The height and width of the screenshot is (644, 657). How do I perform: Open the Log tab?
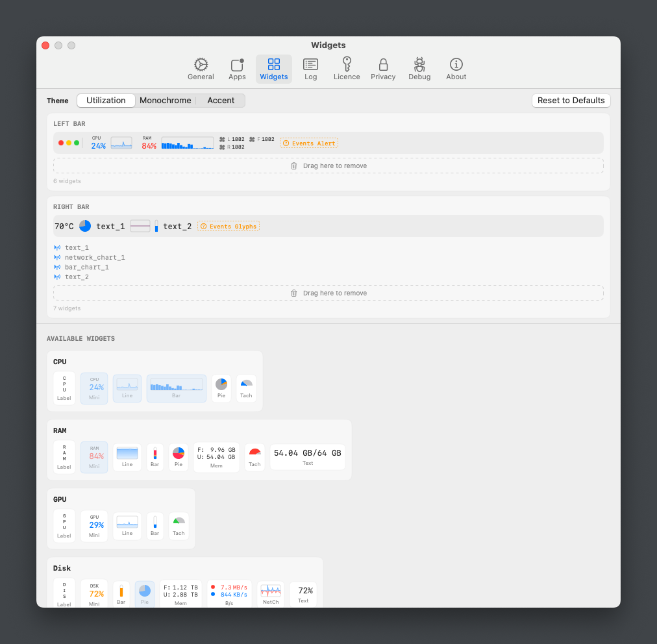pyautogui.click(x=310, y=69)
